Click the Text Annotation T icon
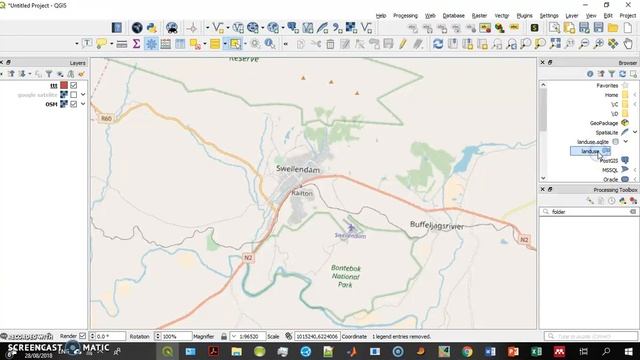This screenshot has width=640, height=360. tap(87, 44)
